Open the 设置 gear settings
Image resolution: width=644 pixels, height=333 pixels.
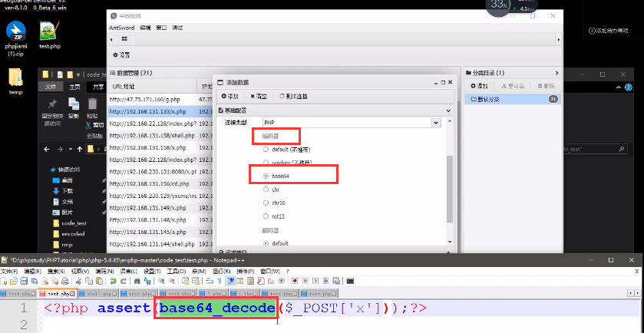[x=121, y=55]
